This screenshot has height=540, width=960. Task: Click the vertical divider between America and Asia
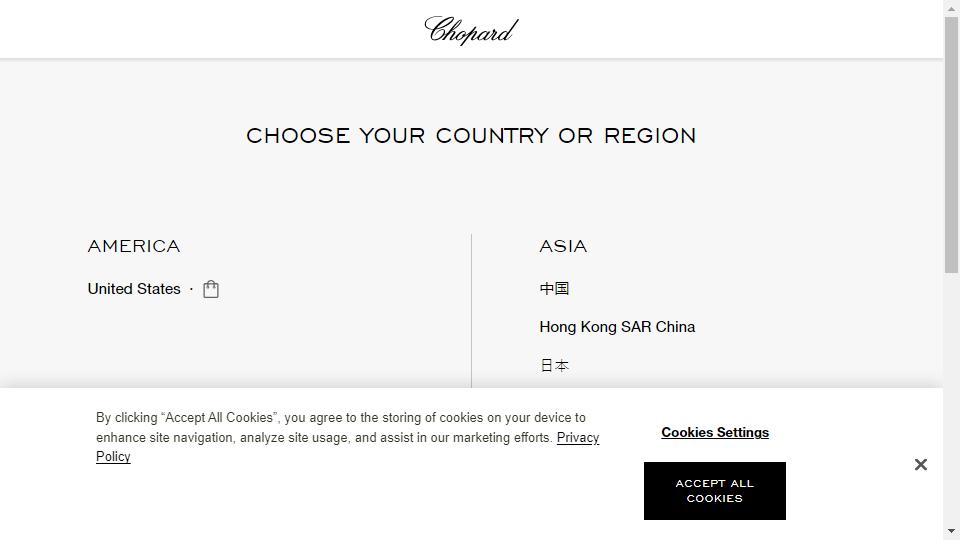471,310
